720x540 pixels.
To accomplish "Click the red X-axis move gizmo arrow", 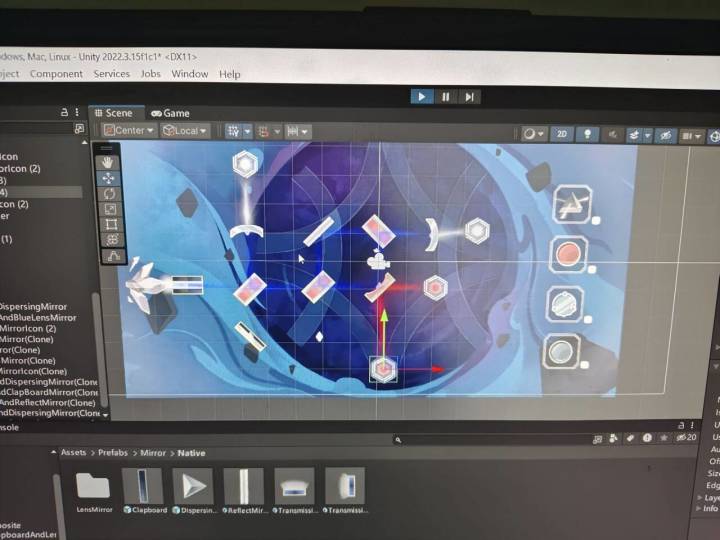I will 438,369.
